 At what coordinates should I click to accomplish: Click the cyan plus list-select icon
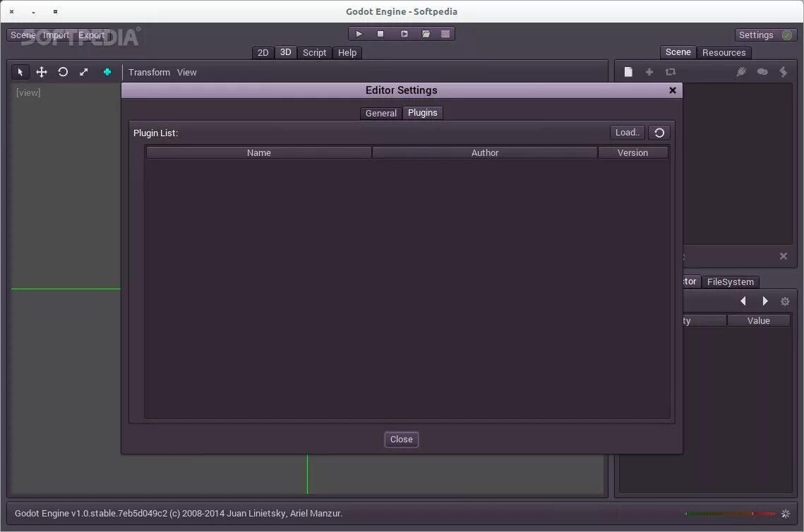tap(107, 72)
